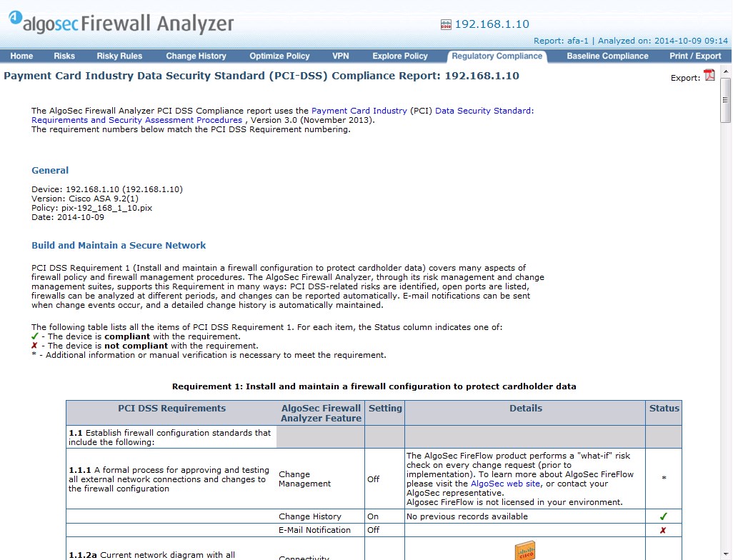Go to the Risks tab

[64, 56]
